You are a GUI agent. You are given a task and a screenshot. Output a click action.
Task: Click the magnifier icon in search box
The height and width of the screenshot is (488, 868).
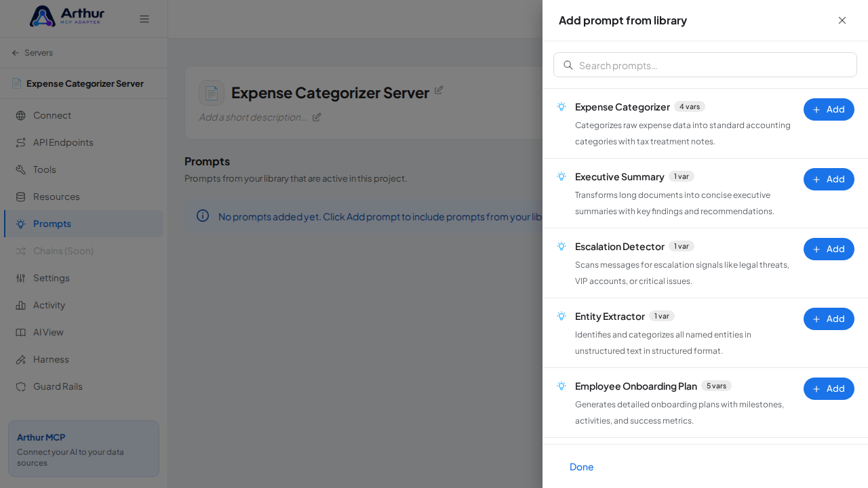568,65
